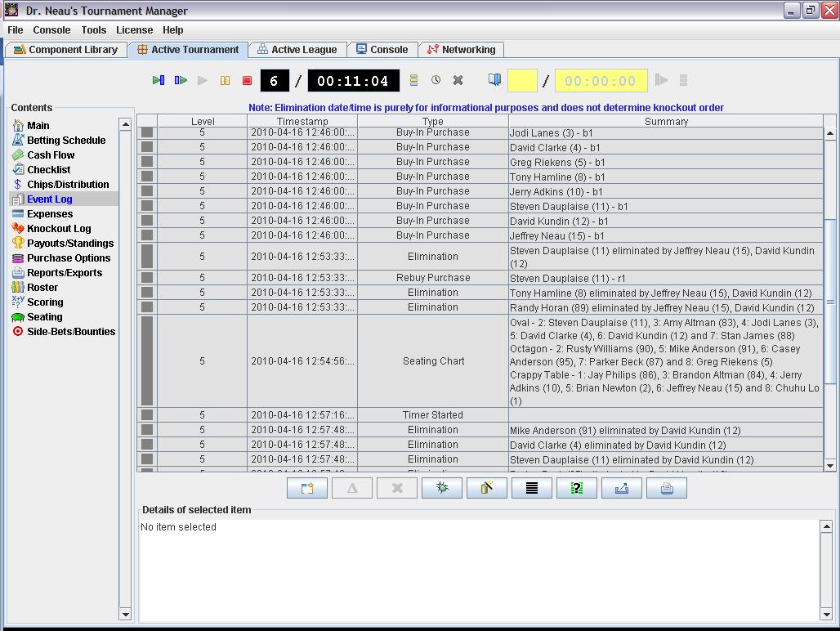Image resolution: width=840 pixels, height=631 pixels.
Task: Open the Tools menu
Action: [94, 30]
